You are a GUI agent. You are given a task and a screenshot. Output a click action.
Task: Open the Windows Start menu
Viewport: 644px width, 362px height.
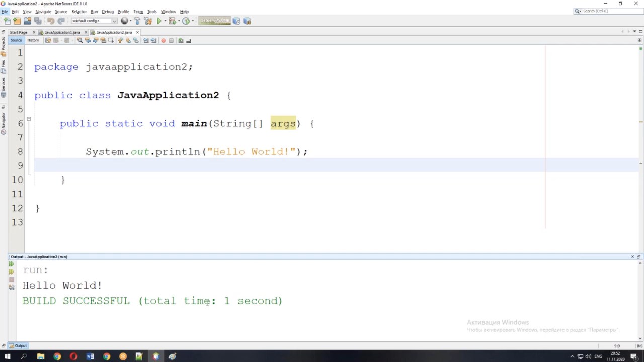[x=7, y=356]
